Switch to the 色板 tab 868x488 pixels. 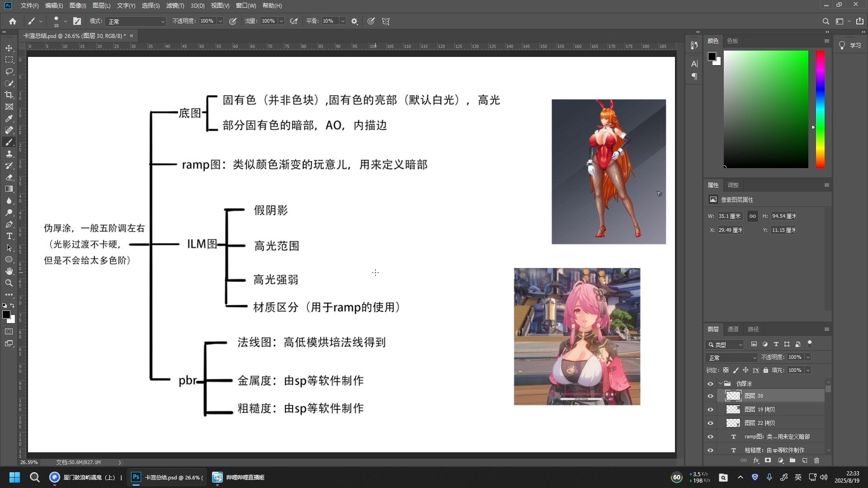(732, 41)
